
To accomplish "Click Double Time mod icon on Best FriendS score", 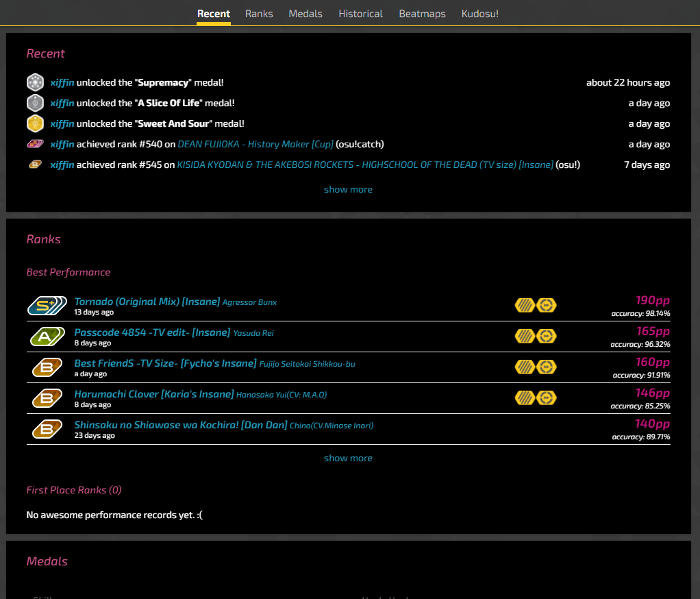I will coord(547,367).
